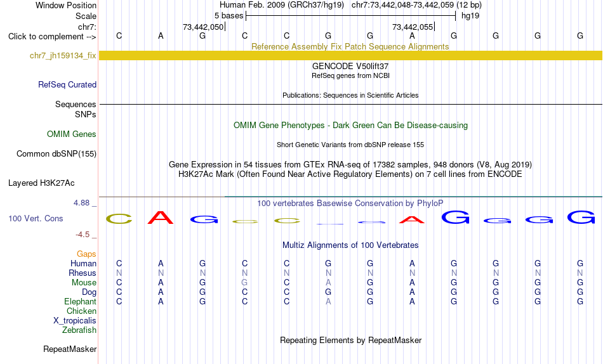Viewport: 603px width, 364px height.
Task: Click '100 vertebrates Basewise Conservation by PhyloP' title
Action: pyautogui.click(x=350, y=204)
